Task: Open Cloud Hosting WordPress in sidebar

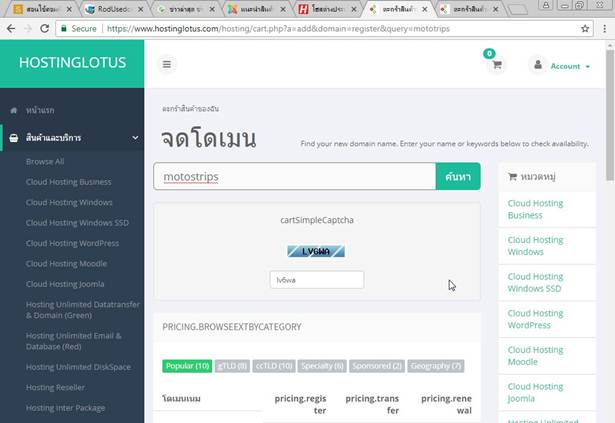Action: pos(72,243)
